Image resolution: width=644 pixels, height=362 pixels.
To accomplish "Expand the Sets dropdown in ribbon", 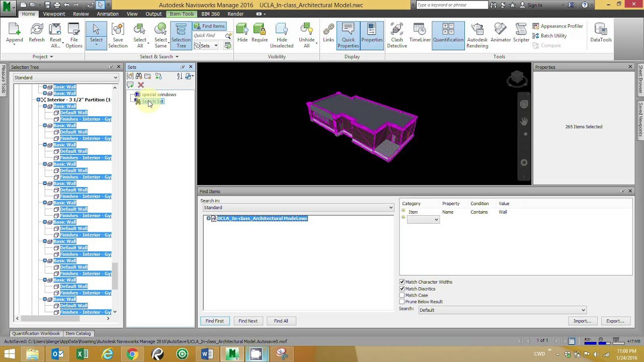I will (206, 46).
